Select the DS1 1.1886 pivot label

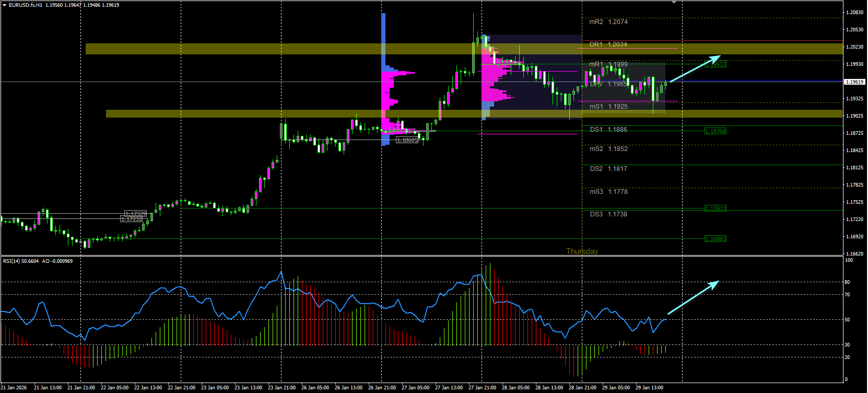[608, 130]
